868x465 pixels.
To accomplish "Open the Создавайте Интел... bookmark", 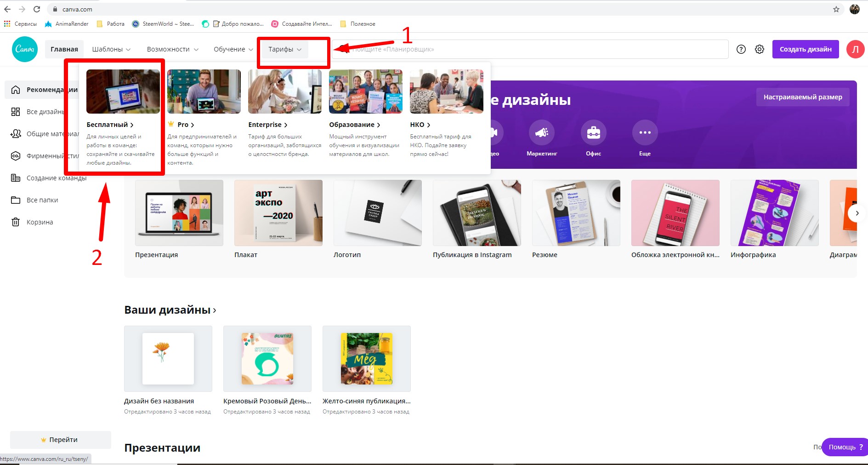I will point(301,24).
